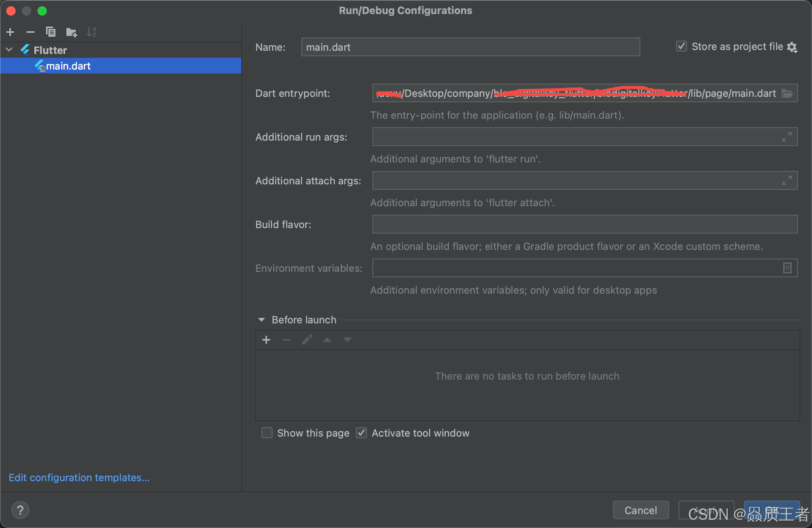Open Edit configuration templates
Screen dimensions: 812x528
pyautogui.click(x=79, y=478)
